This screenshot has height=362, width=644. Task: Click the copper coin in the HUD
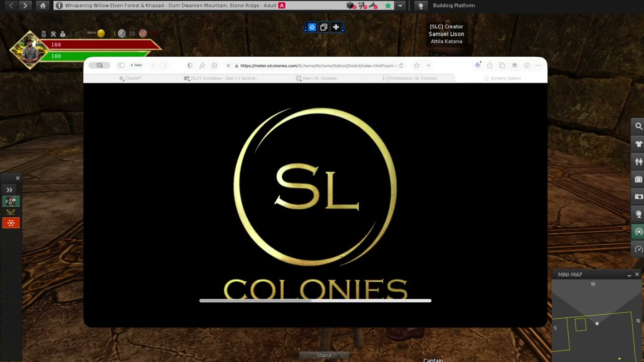coord(143,33)
